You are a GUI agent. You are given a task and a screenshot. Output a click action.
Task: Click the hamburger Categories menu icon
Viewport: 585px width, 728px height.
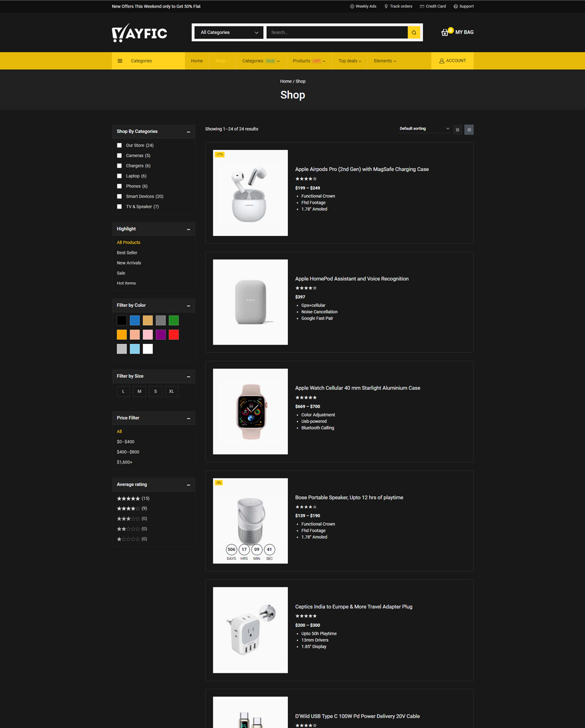(x=120, y=61)
